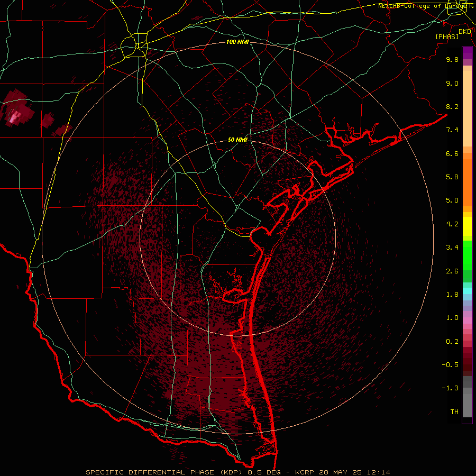Click the 5.8 value on the color scale
The image size is (476, 476).
coord(452,177)
